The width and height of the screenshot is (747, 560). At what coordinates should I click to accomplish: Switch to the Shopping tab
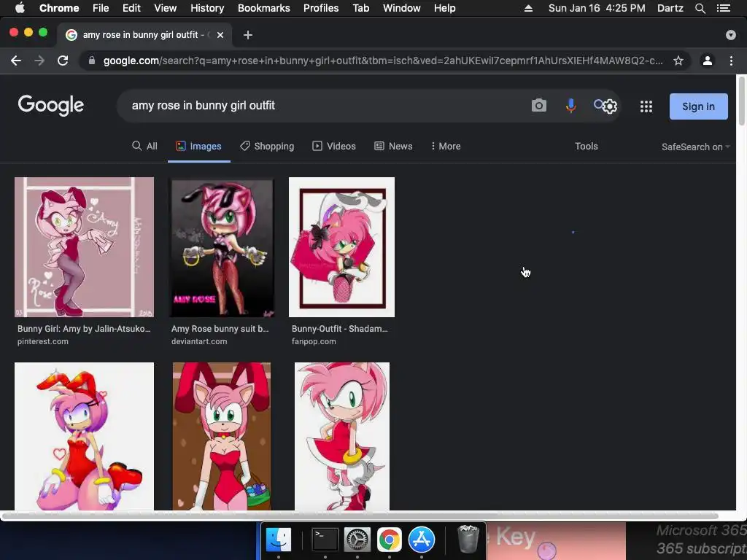[267, 146]
